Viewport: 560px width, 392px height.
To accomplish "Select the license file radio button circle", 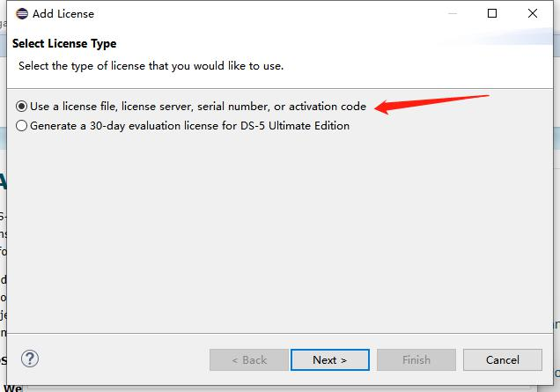I will click(22, 107).
